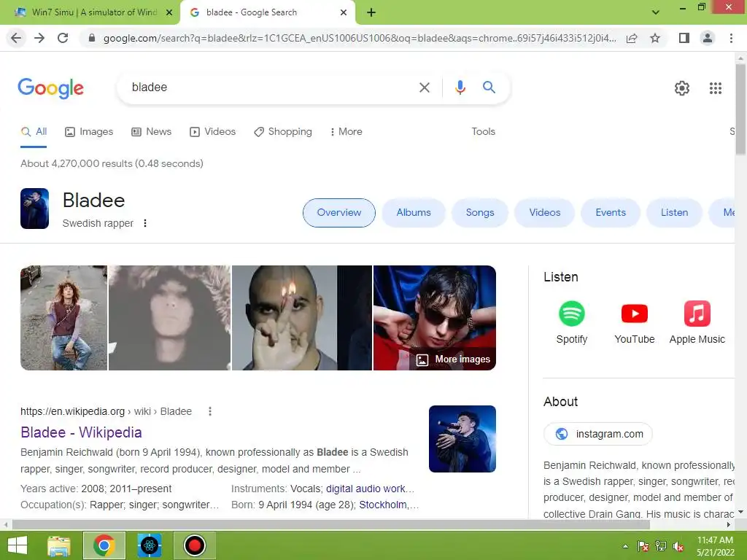
Task: Go back to the previous page
Action: [16, 38]
